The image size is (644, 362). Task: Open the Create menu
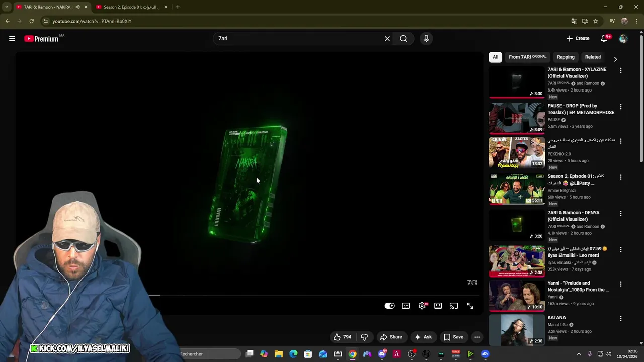[x=578, y=39]
